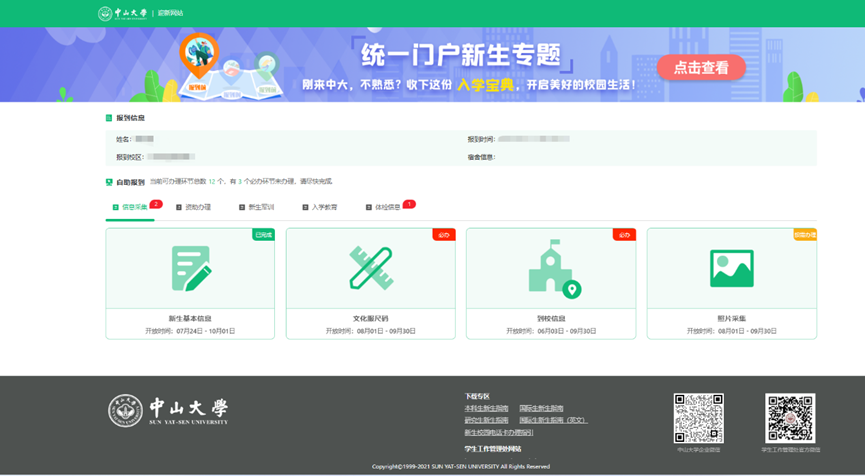Click the 报到时间 label

coord(481,140)
